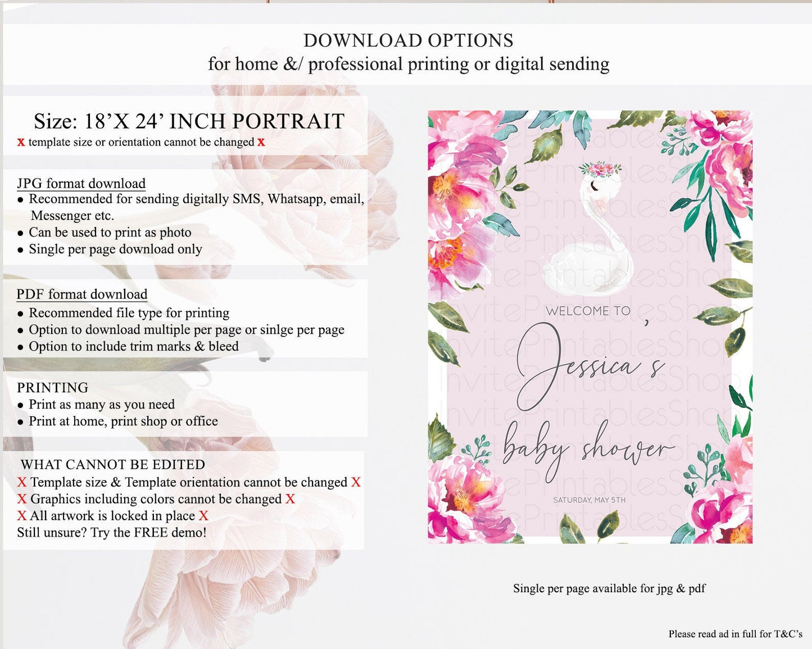
Task: Click the "SATURDAY, MAY 5TH" date on the poster
Action: click(589, 500)
